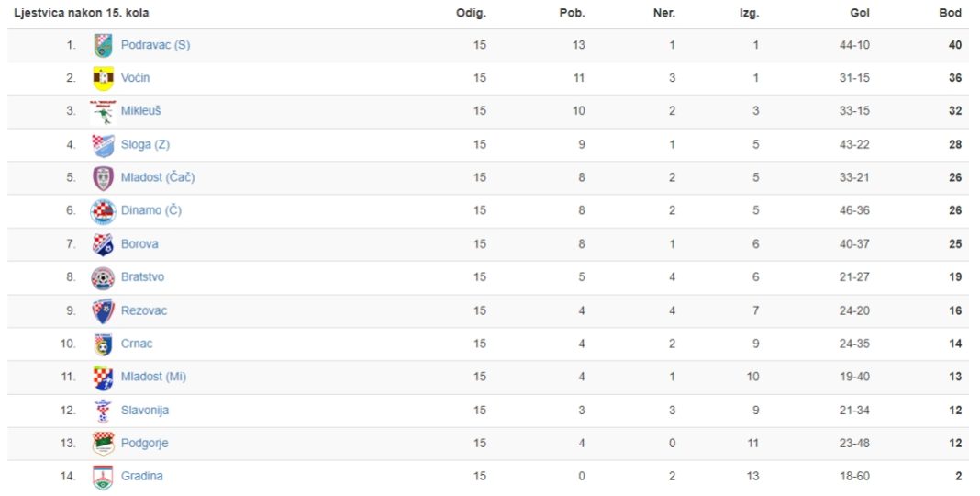This screenshot has height=496, width=980.
Task: Click the Bratstvo round club crest
Action: tap(103, 277)
